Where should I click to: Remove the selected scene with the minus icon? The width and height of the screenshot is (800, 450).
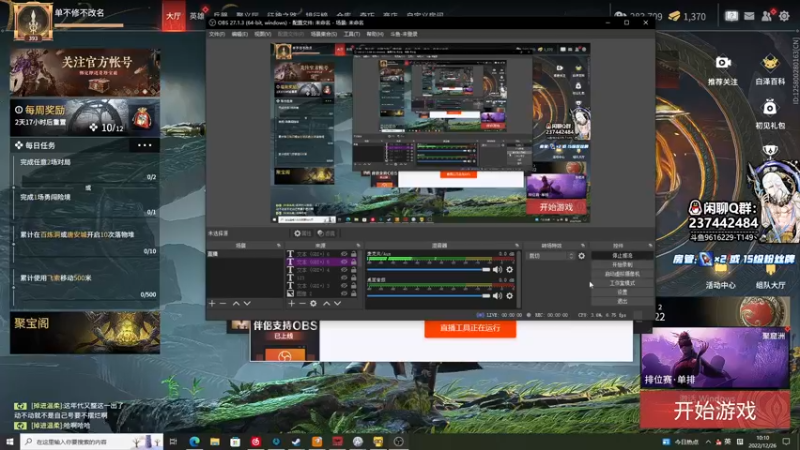222,304
